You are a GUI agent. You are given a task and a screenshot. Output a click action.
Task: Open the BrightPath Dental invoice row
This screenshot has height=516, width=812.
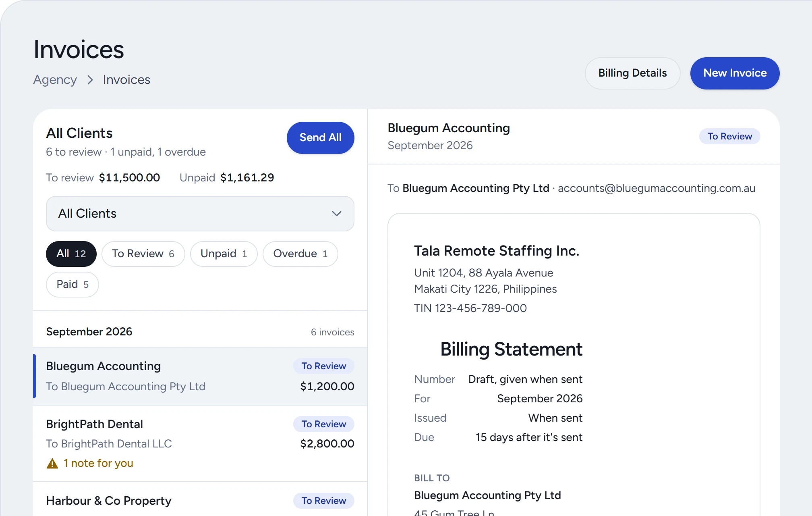coord(200,443)
